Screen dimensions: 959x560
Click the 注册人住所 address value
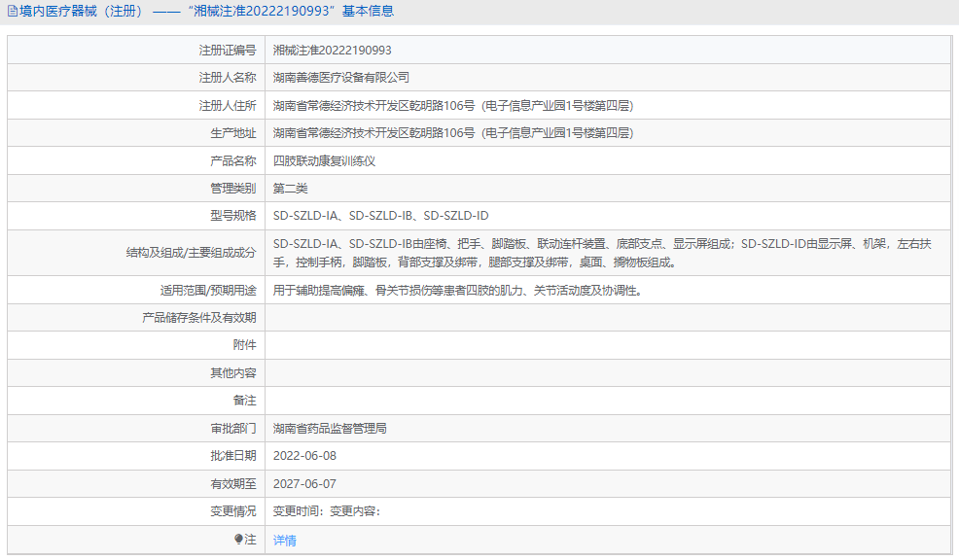coord(453,106)
